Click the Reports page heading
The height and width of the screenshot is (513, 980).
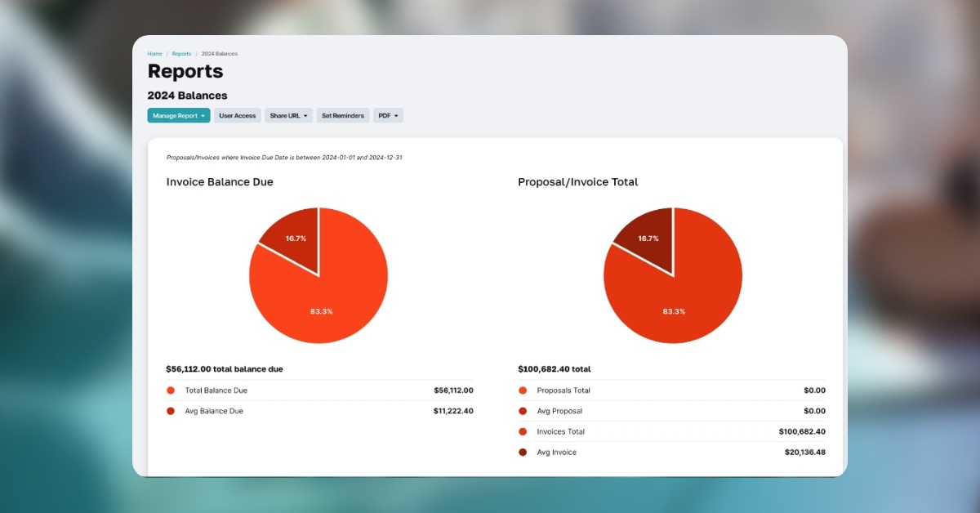click(x=185, y=71)
